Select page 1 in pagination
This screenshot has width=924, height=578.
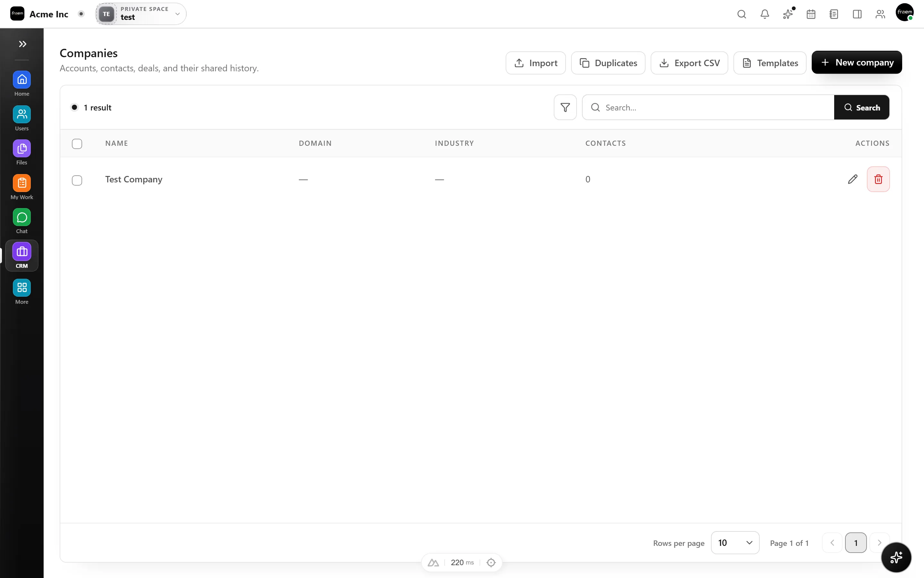point(856,543)
